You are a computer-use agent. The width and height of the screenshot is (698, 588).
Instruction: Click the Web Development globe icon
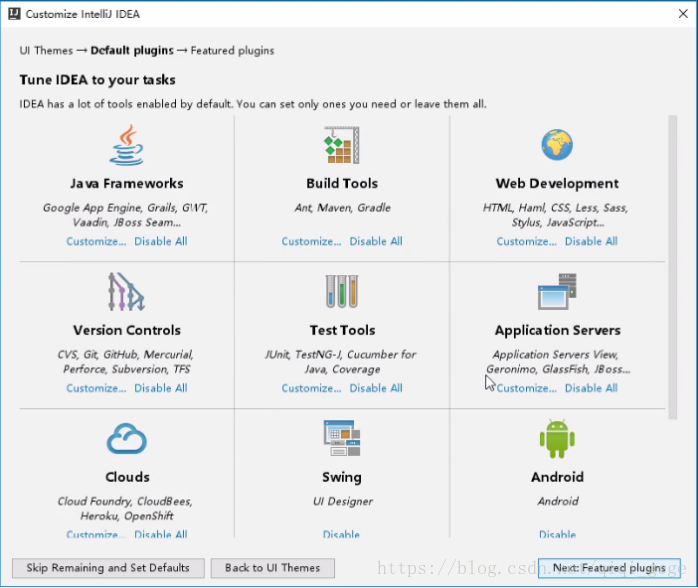(557, 146)
